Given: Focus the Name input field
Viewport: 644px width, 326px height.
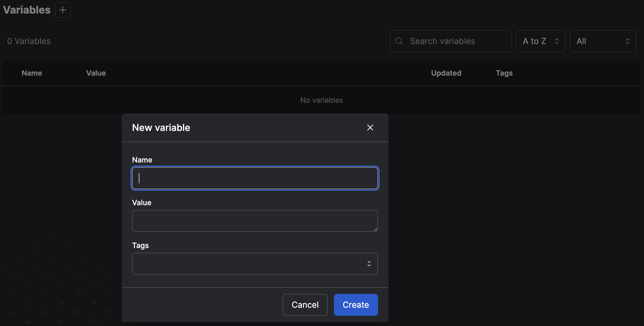Looking at the screenshot, I should [x=255, y=178].
